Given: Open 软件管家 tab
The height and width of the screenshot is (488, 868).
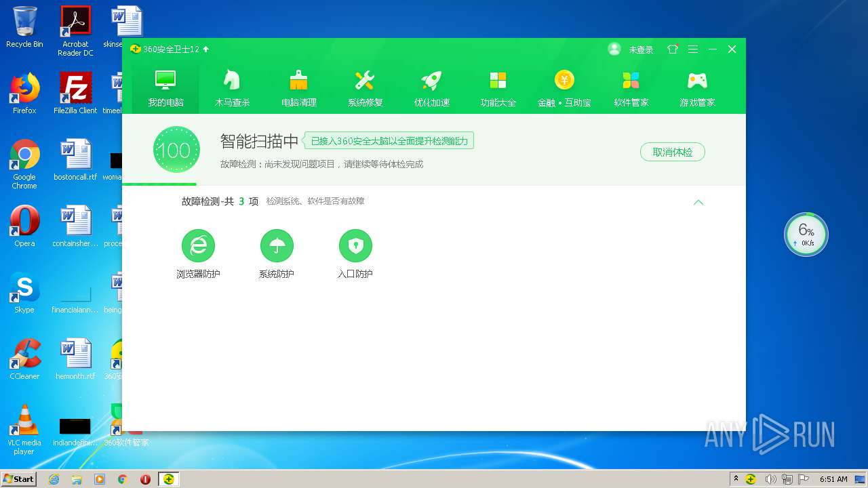Looking at the screenshot, I should tap(631, 88).
